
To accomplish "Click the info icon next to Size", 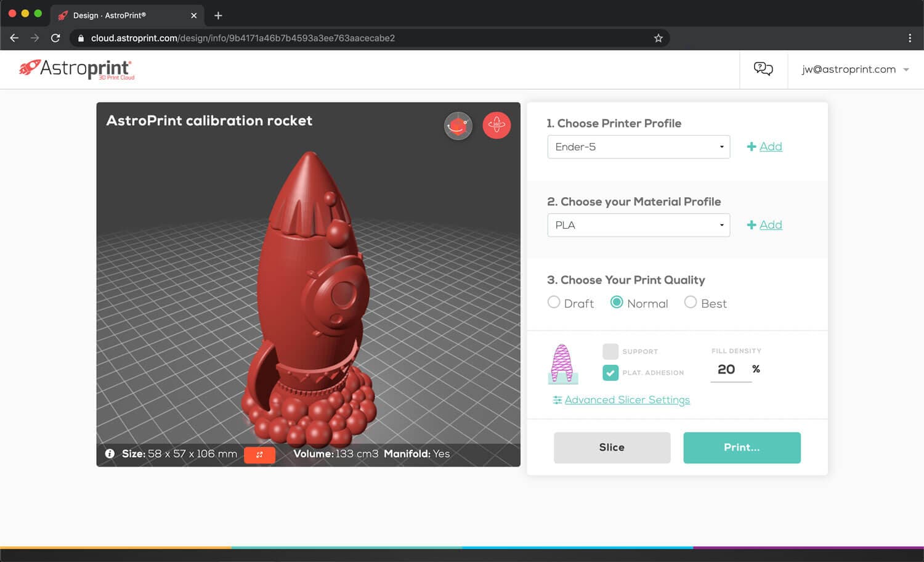I will pyautogui.click(x=110, y=454).
